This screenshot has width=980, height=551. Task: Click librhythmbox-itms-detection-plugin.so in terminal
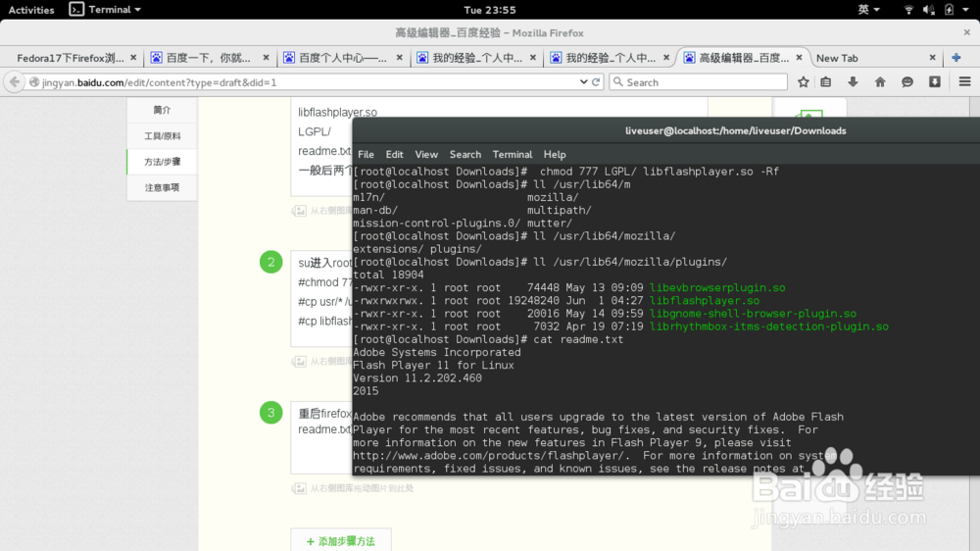pos(768,326)
